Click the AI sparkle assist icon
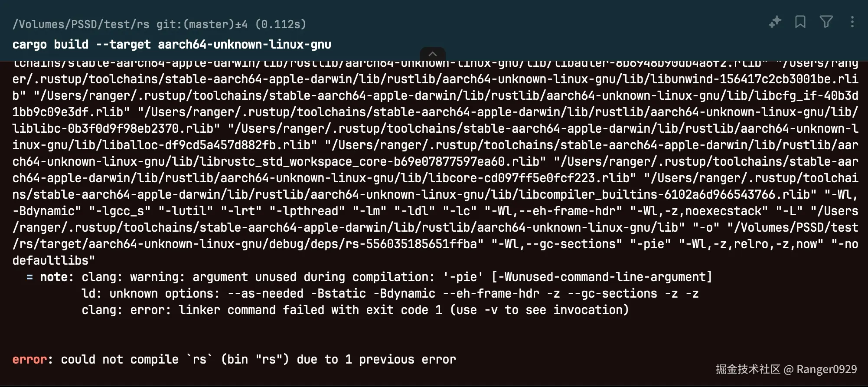This screenshot has height=387, width=868. click(775, 22)
